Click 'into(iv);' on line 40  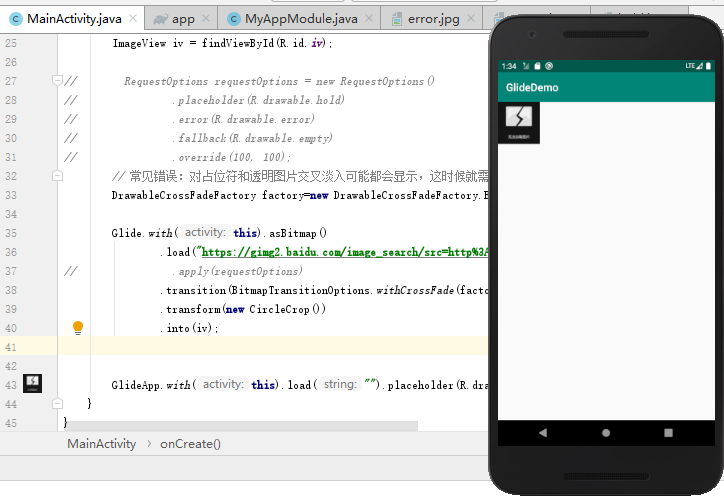click(x=192, y=328)
